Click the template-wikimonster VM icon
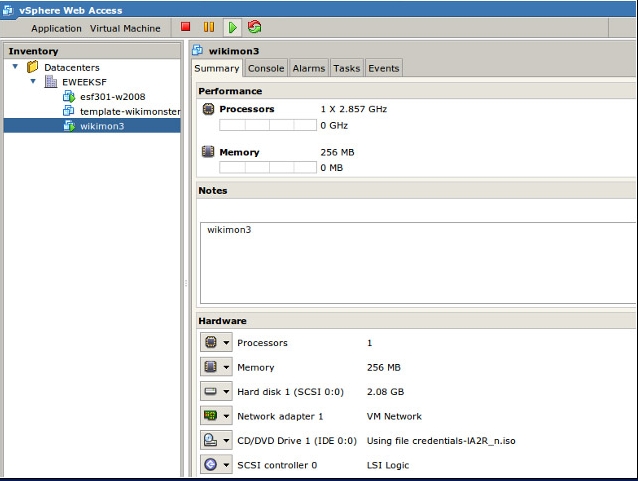 [69, 111]
